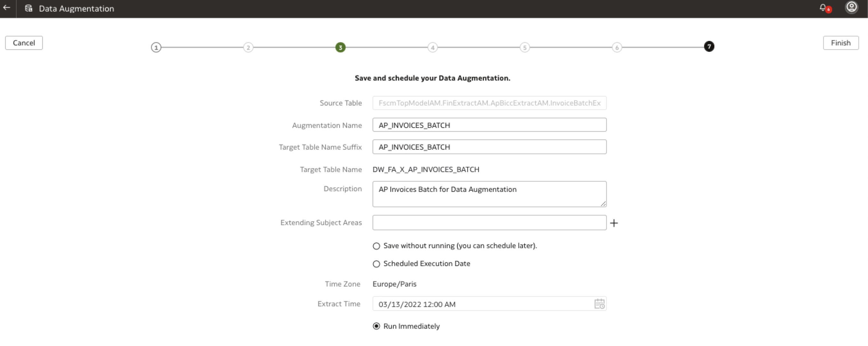Click the Cancel button
Image resolution: width=868 pixels, height=346 pixels.
tap(24, 43)
